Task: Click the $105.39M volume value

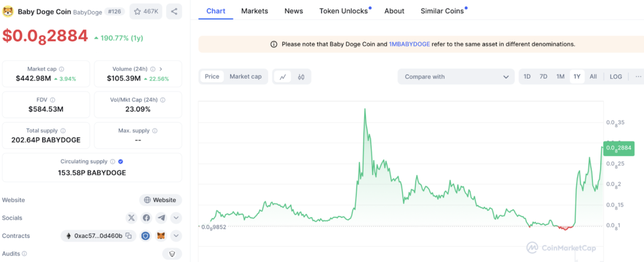Action: coord(124,78)
